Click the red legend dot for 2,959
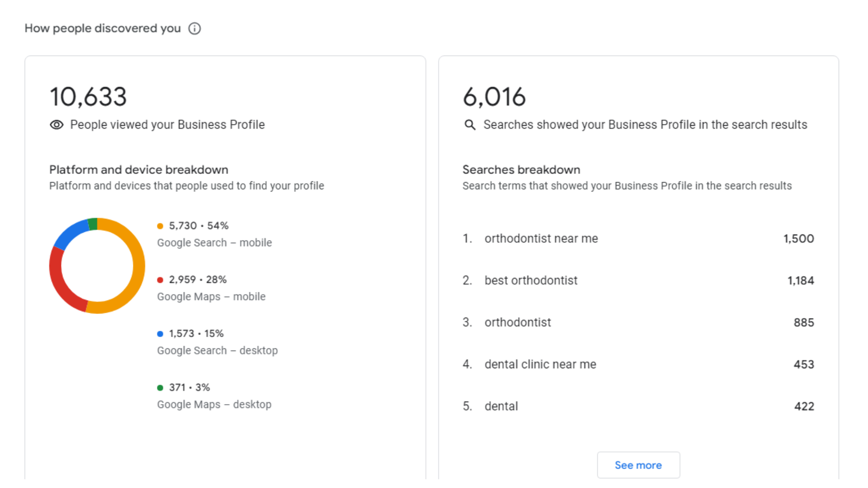This screenshot has height=488, width=868. (160, 280)
